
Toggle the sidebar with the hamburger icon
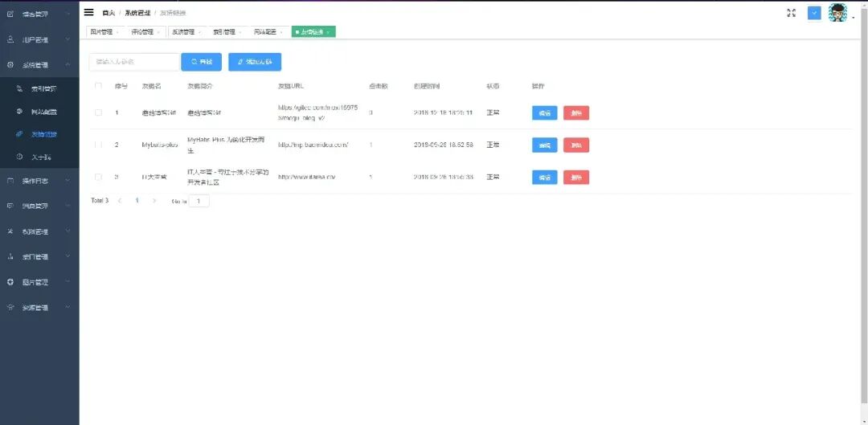(89, 12)
